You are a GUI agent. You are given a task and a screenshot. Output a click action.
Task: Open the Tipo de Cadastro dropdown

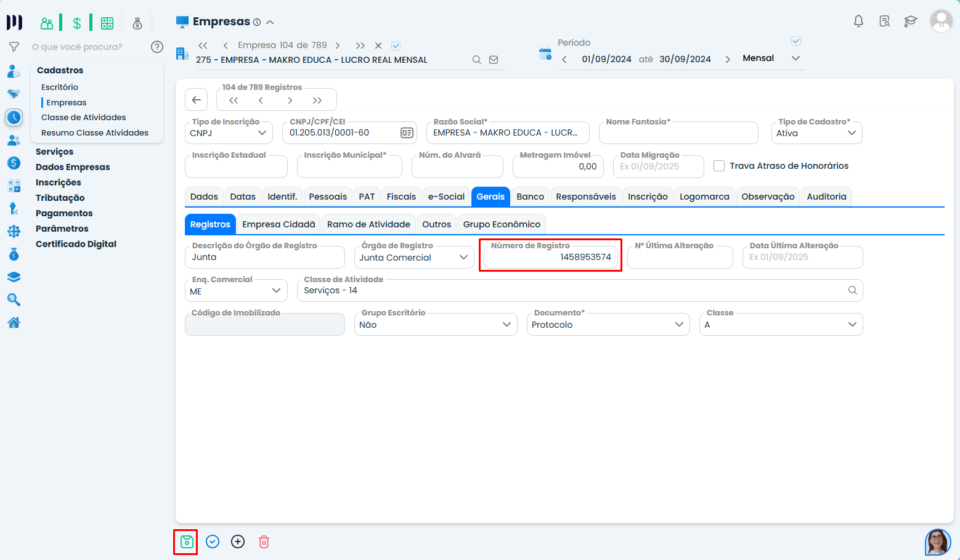(x=816, y=133)
